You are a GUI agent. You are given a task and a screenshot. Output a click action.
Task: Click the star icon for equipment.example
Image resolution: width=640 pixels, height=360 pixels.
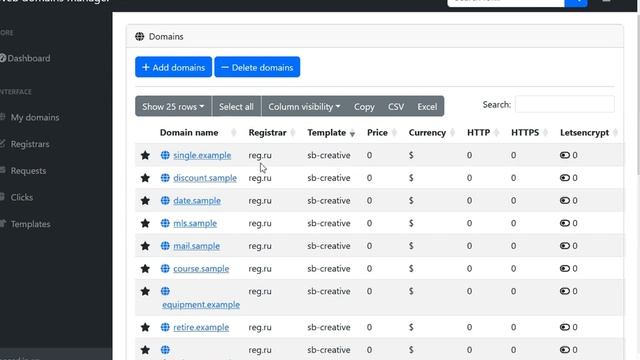point(145,291)
